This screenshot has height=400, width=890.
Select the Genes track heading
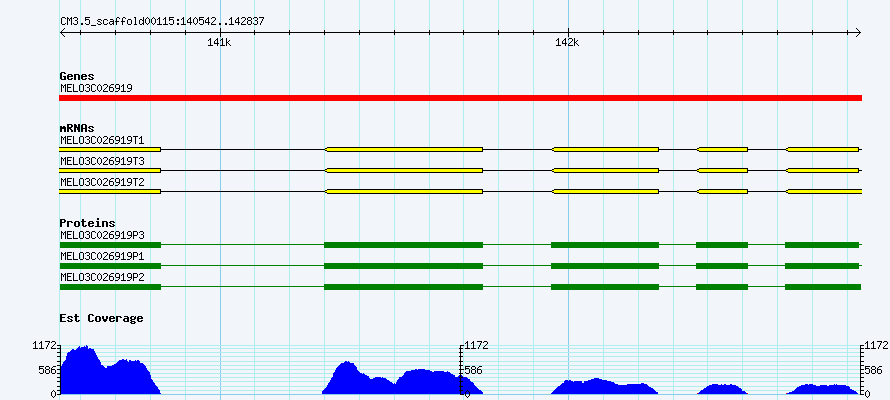(x=77, y=76)
